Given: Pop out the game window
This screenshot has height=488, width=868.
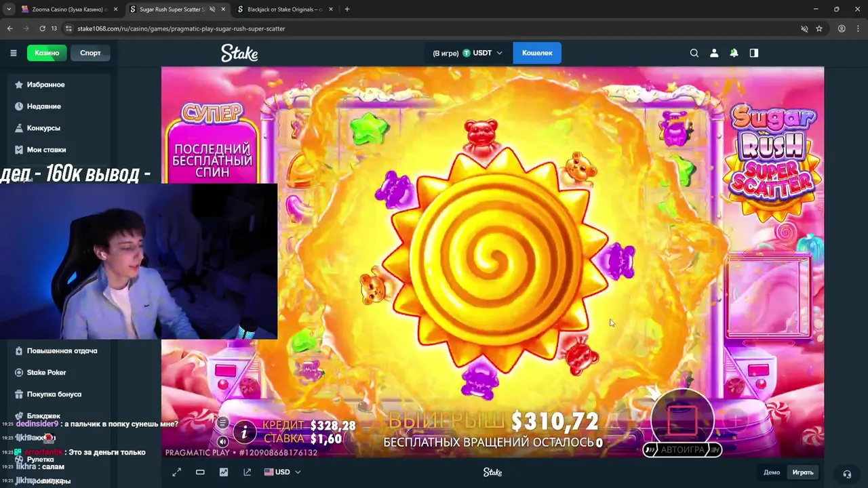Looking at the screenshot, I should 247,472.
